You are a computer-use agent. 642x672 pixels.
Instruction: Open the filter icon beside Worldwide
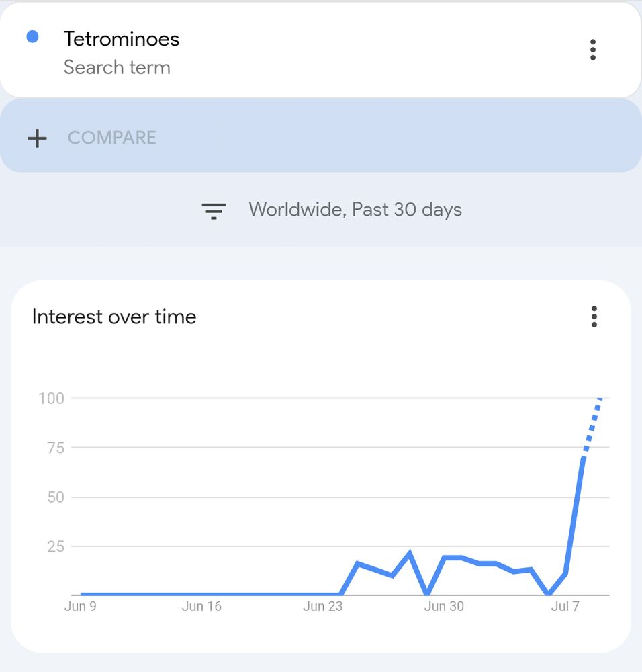pos(214,210)
